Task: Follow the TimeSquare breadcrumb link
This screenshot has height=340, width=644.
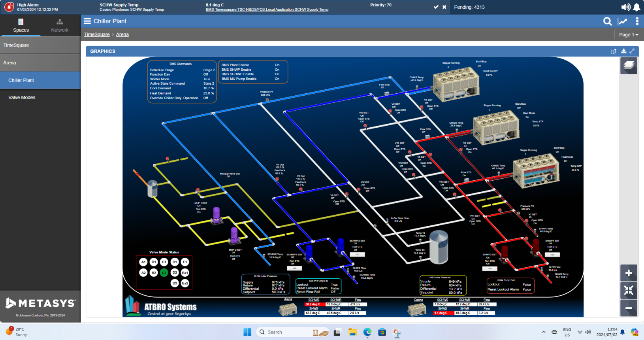Action: 97,35
